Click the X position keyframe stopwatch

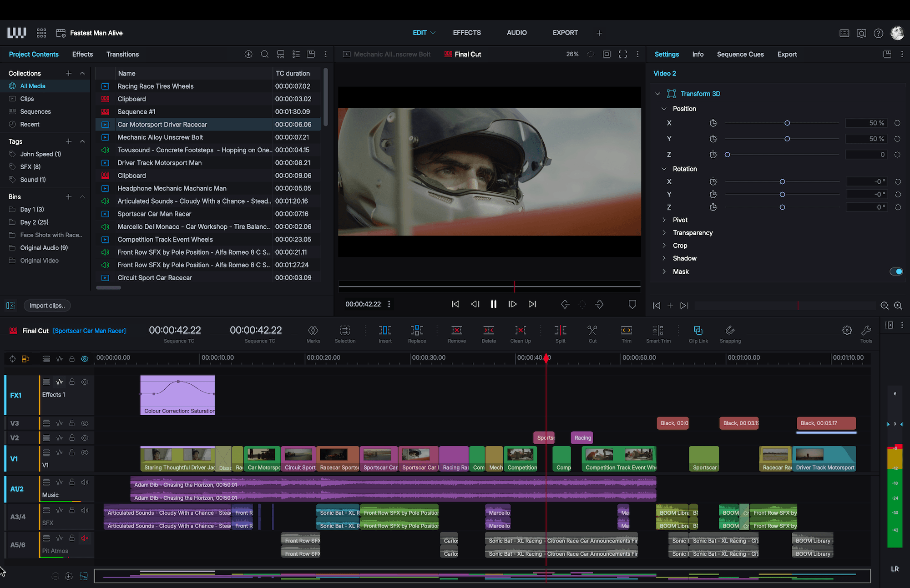713,123
